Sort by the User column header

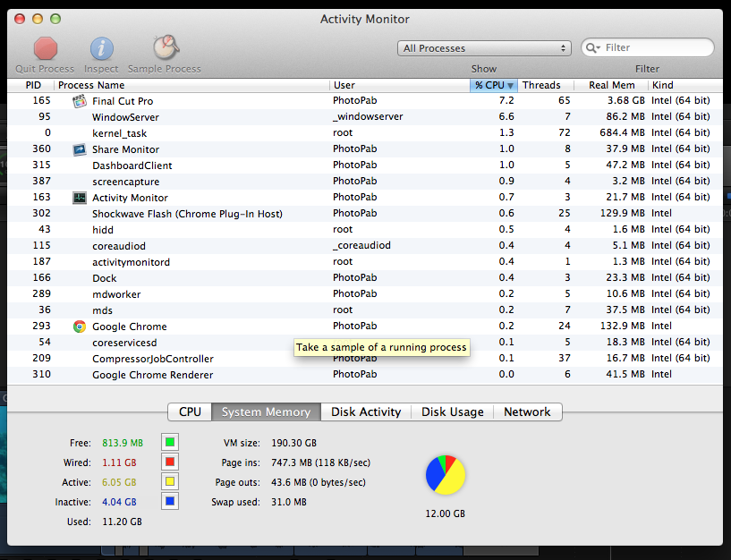click(400, 85)
